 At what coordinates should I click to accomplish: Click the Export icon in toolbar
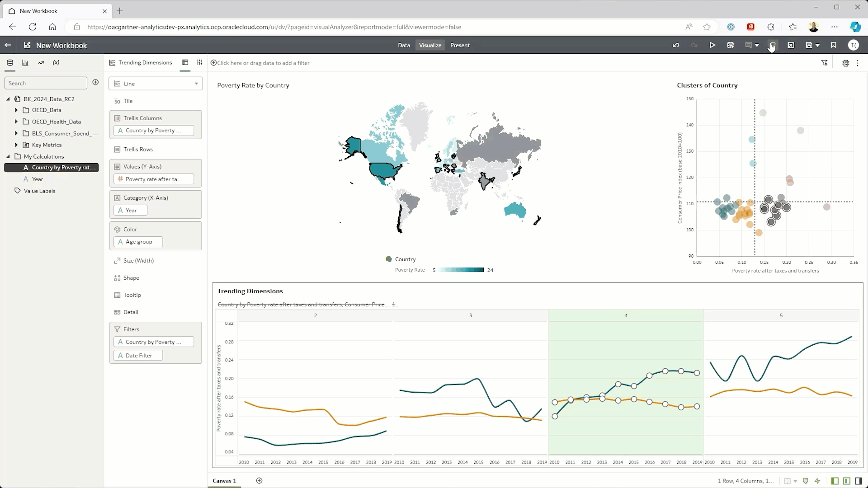(791, 45)
